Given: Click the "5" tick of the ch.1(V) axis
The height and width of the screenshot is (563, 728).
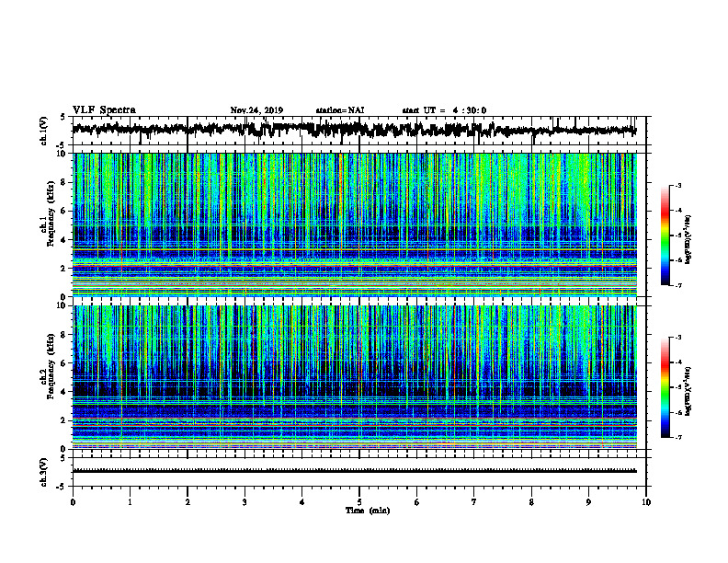Looking at the screenshot, I should [63, 118].
